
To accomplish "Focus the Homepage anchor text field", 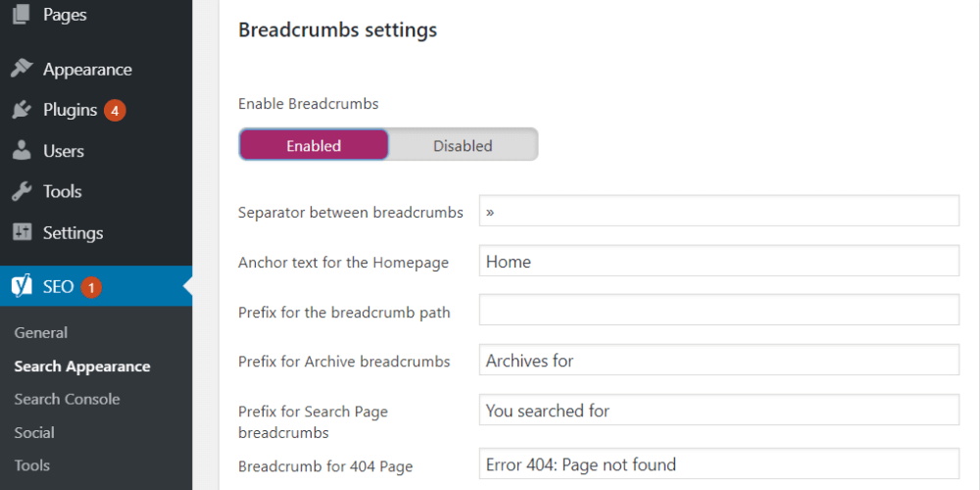I will (x=718, y=262).
